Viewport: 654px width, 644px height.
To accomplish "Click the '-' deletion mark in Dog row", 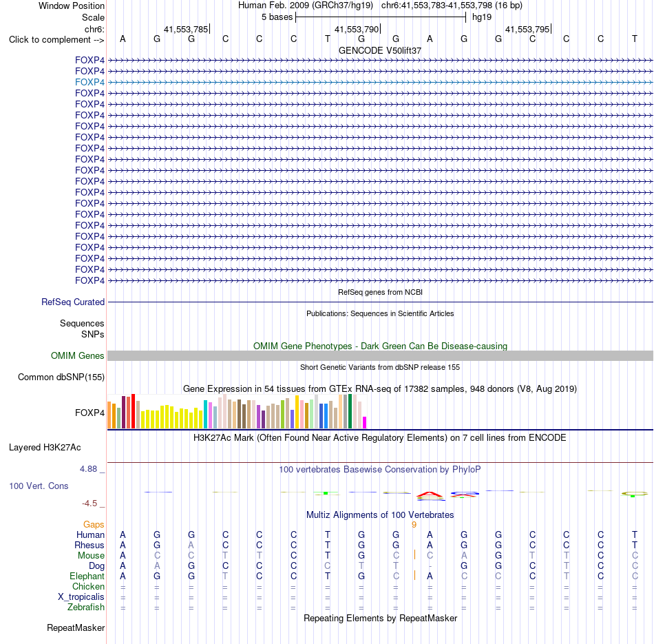I will click(430, 566).
